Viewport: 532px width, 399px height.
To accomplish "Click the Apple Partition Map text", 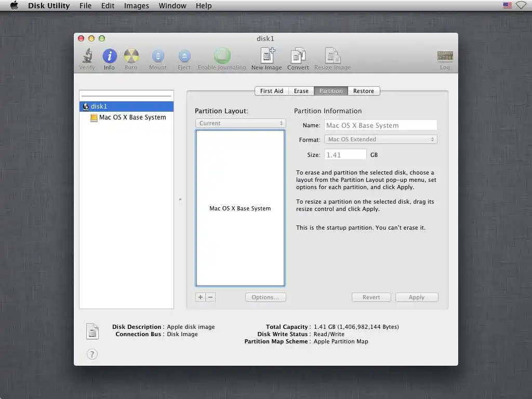I will 341,341.
